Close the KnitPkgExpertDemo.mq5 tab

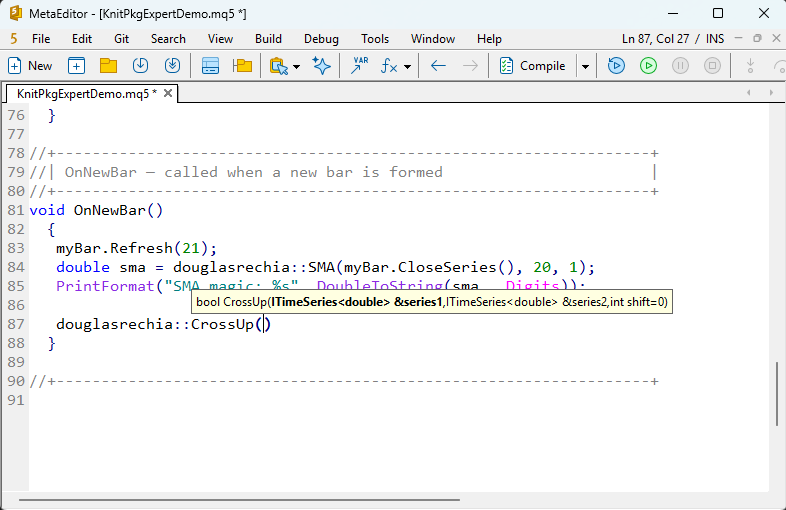coord(168,93)
